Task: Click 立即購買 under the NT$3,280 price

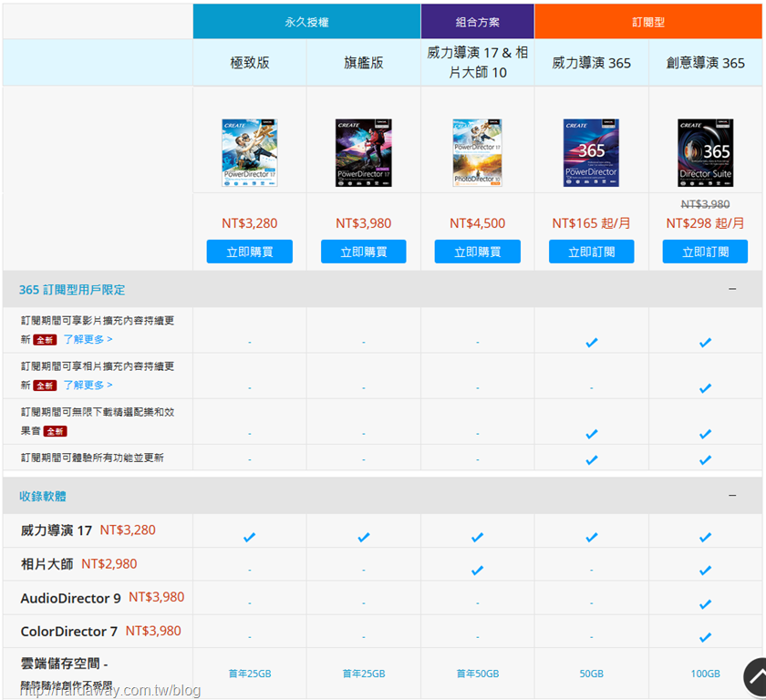Action: pyautogui.click(x=250, y=252)
